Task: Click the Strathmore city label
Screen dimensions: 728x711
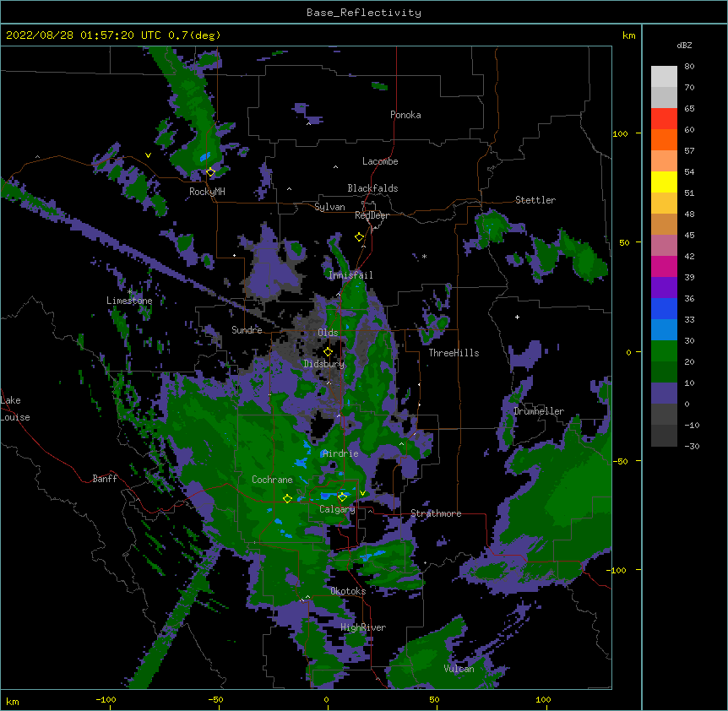Action: [x=436, y=513]
